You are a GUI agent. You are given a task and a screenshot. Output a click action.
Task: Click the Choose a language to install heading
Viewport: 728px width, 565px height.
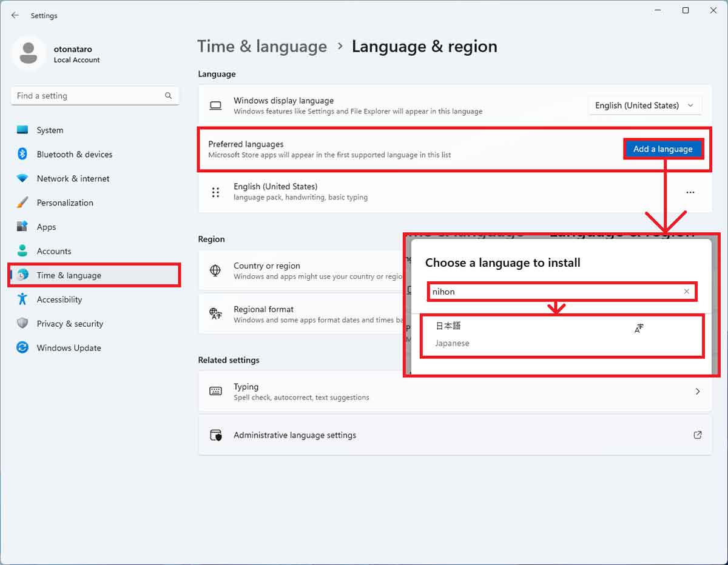click(x=503, y=262)
